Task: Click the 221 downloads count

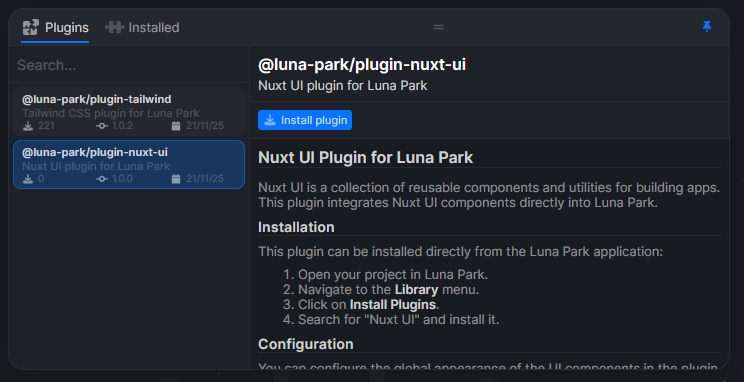Action: 46,126
